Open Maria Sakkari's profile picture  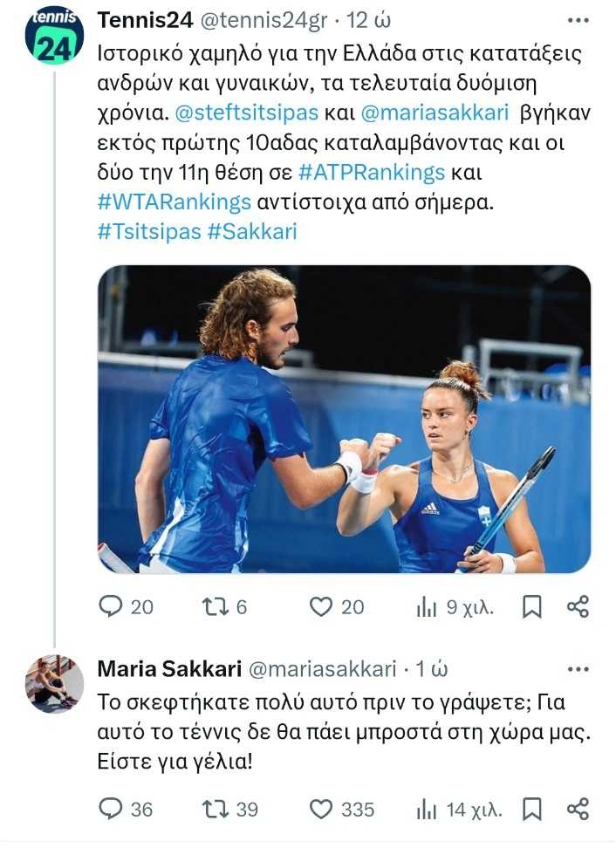[54, 685]
